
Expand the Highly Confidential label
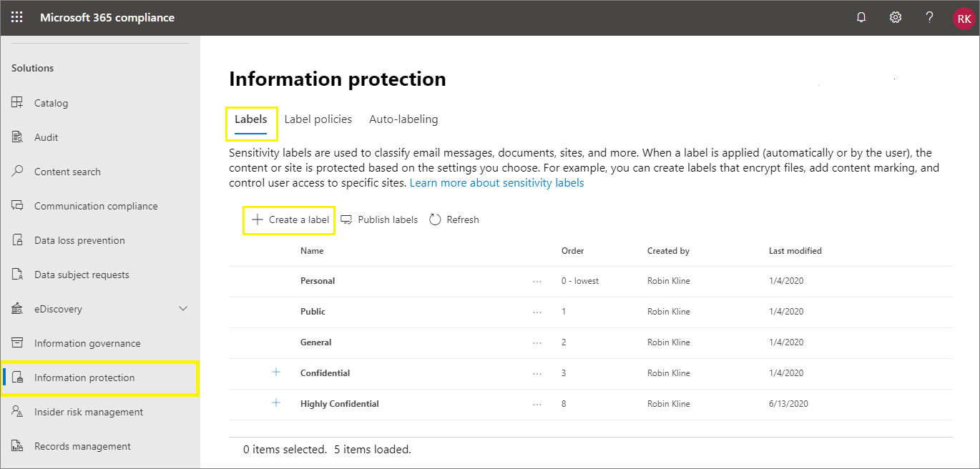pyautogui.click(x=276, y=403)
